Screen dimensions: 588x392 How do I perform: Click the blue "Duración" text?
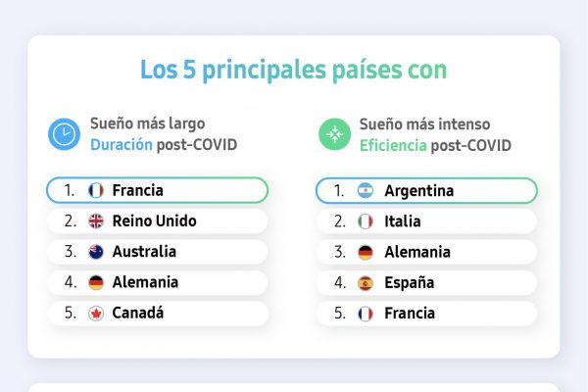point(121,145)
